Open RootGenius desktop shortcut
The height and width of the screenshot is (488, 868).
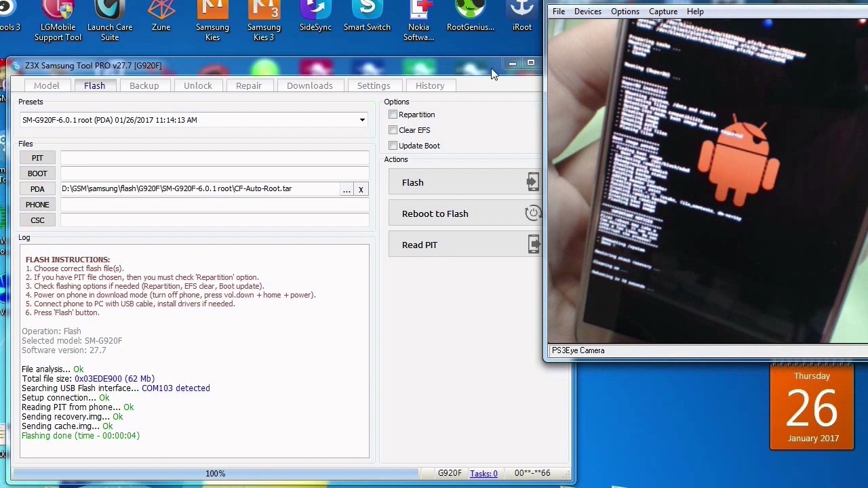pos(471,16)
